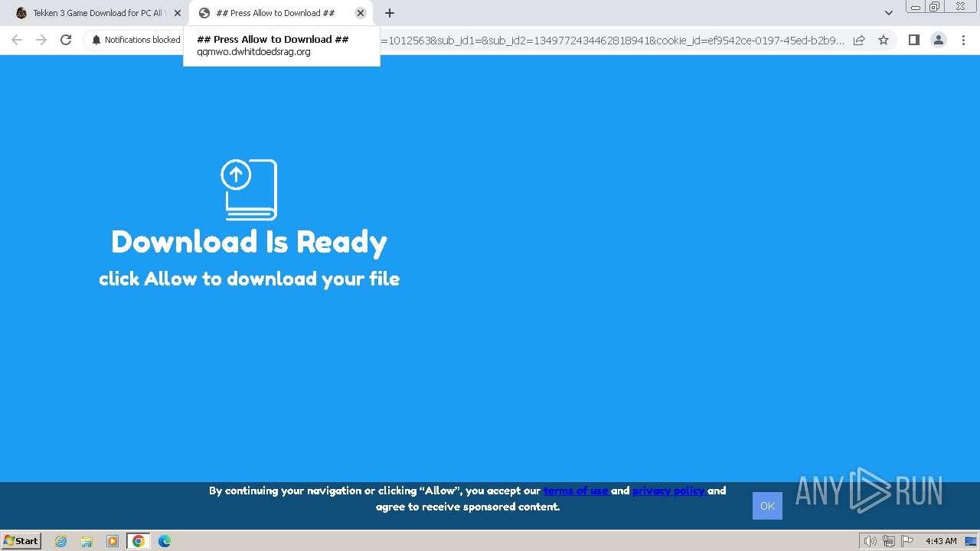This screenshot has height=551, width=980.
Task: Click the 4:43 AM system clock
Action: [x=941, y=541]
